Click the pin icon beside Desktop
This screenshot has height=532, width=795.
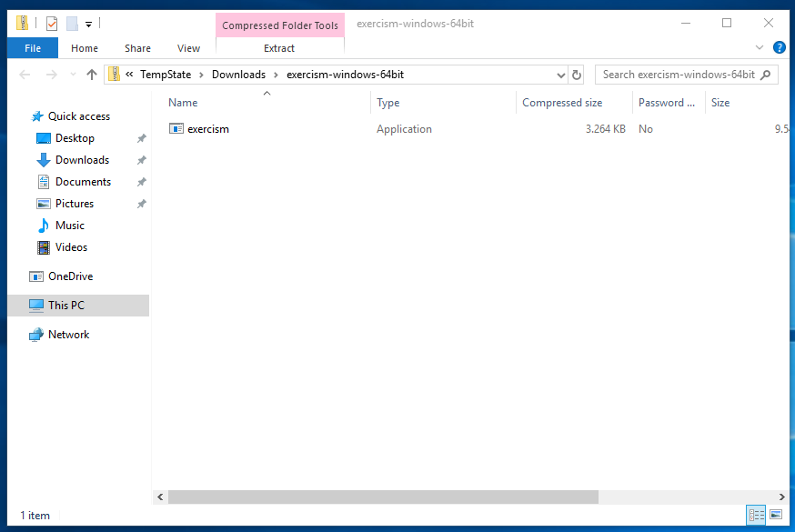click(142, 138)
